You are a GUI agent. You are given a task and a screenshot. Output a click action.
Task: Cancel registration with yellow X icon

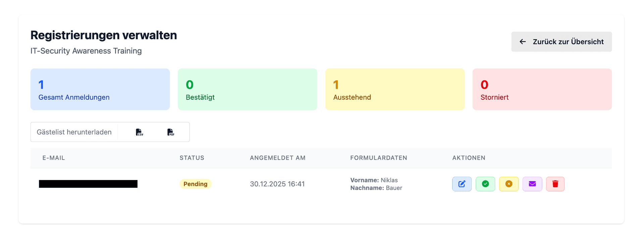click(509, 184)
